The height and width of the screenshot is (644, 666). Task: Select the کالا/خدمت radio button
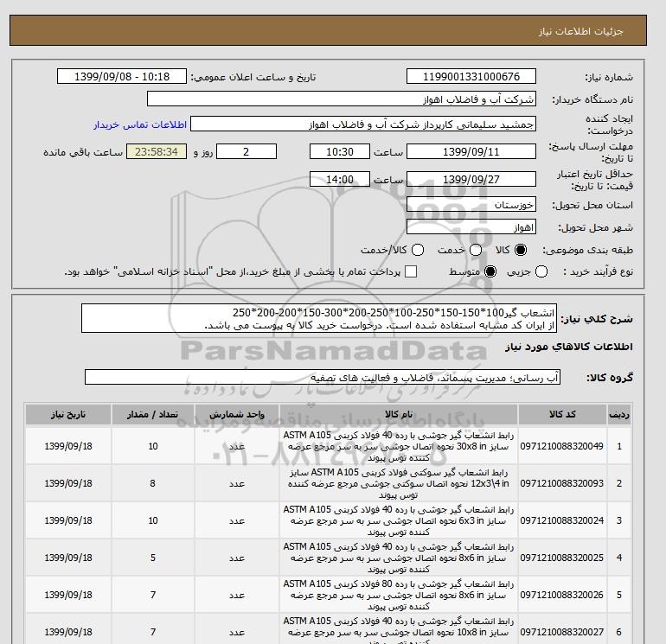tap(418, 250)
